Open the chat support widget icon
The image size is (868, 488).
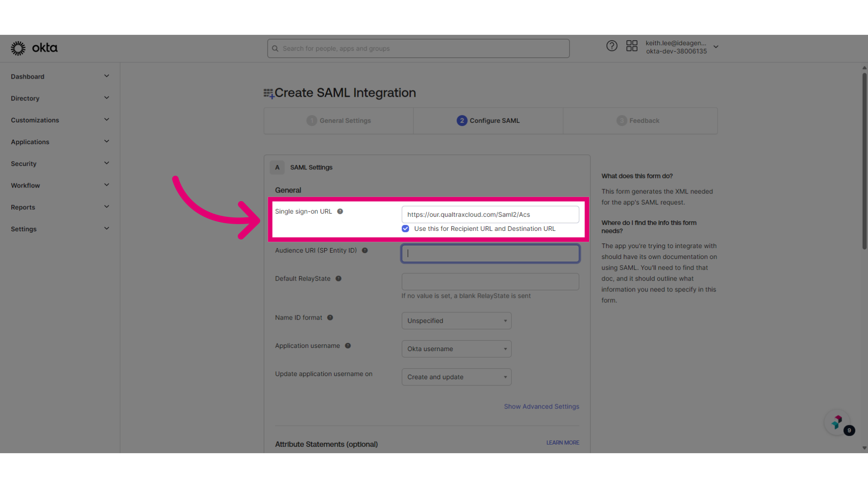pyautogui.click(x=837, y=422)
